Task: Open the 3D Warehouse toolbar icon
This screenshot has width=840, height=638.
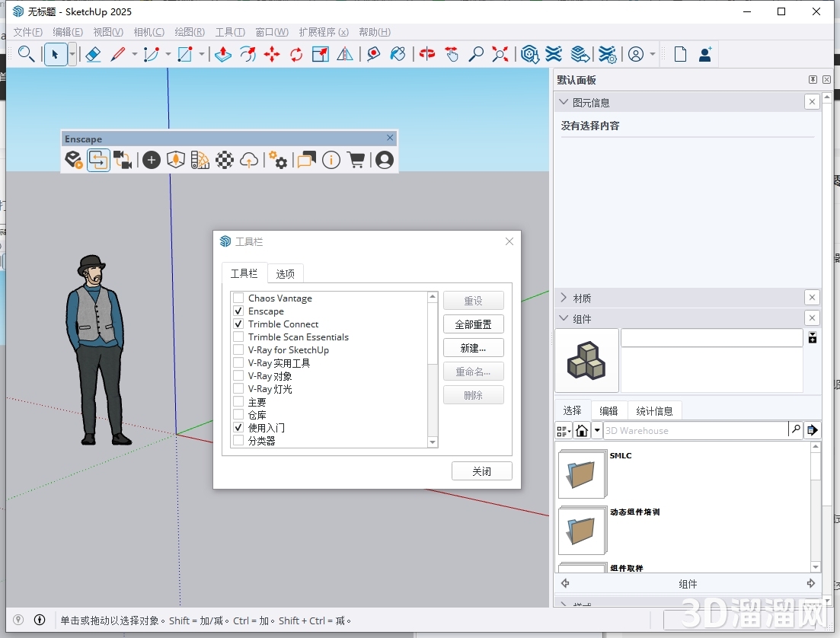Action: (530, 54)
